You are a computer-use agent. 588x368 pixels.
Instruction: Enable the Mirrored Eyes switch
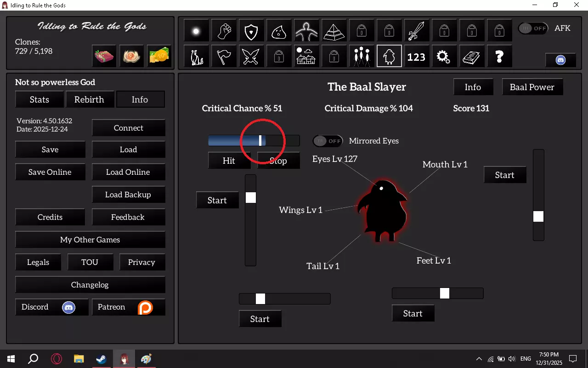[328, 141]
